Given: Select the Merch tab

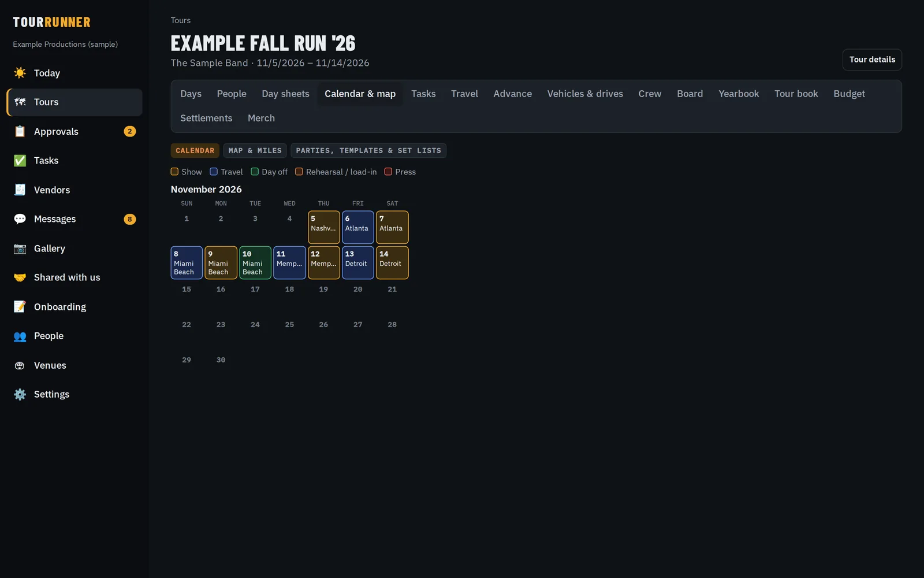Looking at the screenshot, I should 261,118.
